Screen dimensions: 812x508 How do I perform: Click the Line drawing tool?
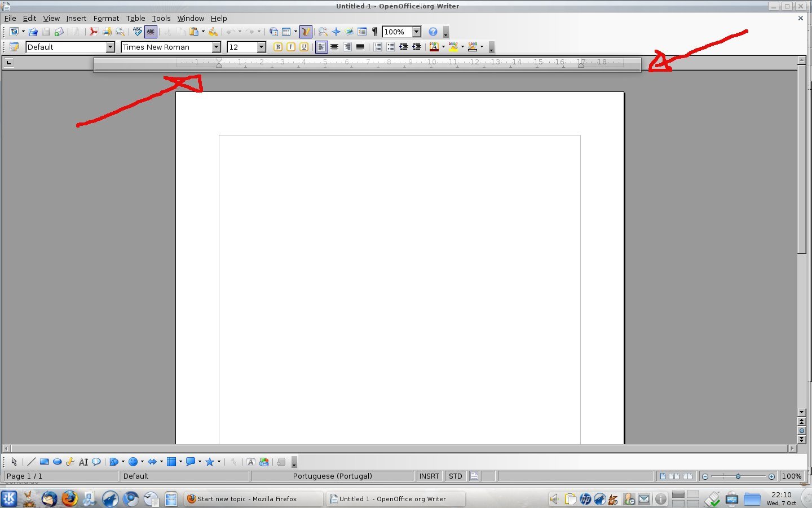pyautogui.click(x=31, y=462)
